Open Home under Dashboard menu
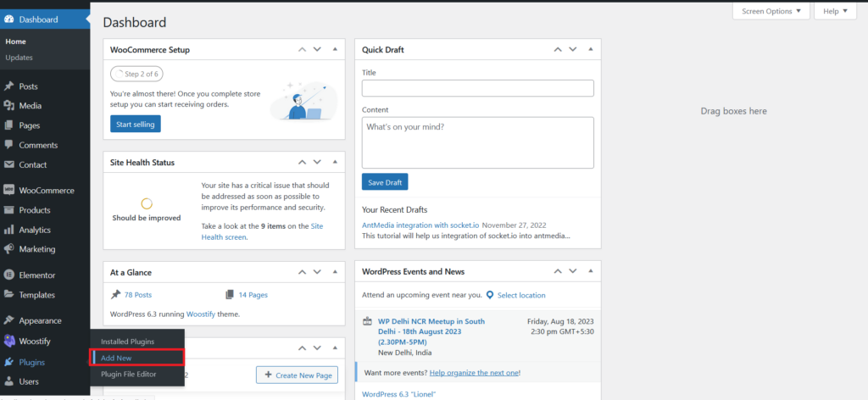 pyautogui.click(x=16, y=42)
